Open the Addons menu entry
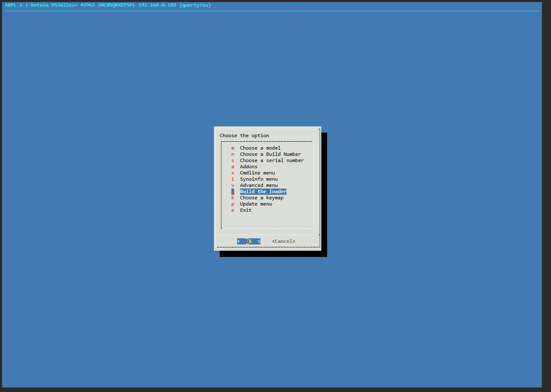 point(248,167)
